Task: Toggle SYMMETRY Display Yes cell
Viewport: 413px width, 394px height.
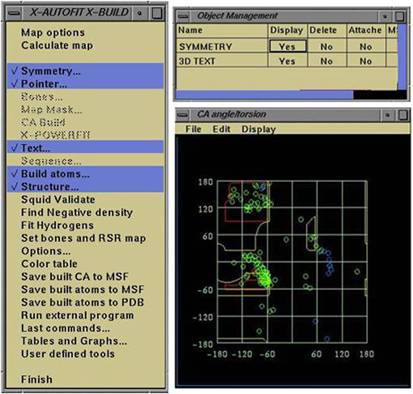Action: coord(288,47)
